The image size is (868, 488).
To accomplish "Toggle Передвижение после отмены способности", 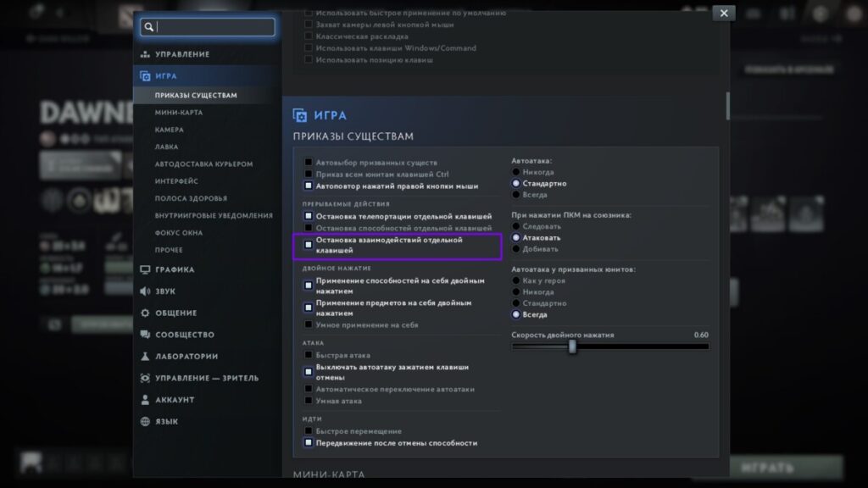I will click(x=309, y=442).
